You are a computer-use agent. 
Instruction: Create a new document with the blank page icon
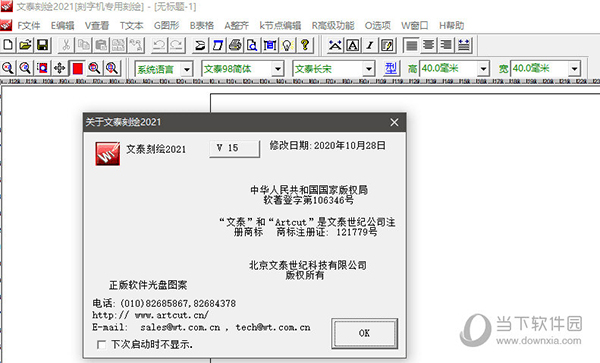(8, 45)
